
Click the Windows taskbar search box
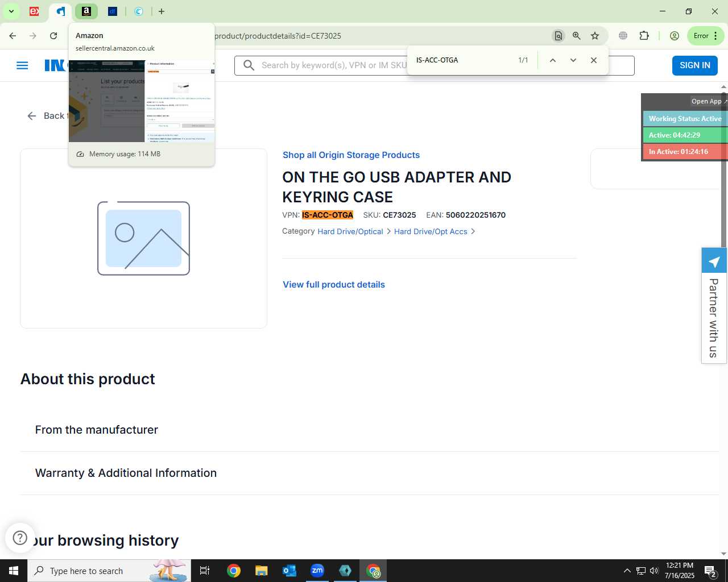(x=109, y=571)
